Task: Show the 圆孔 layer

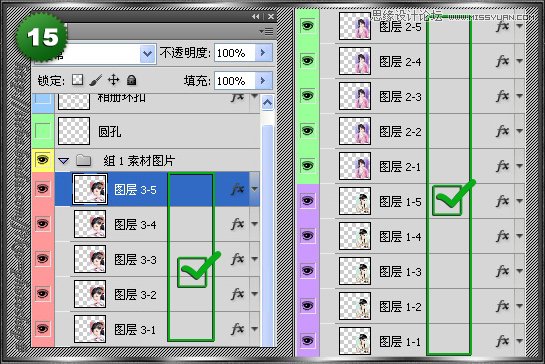Action: point(42,130)
